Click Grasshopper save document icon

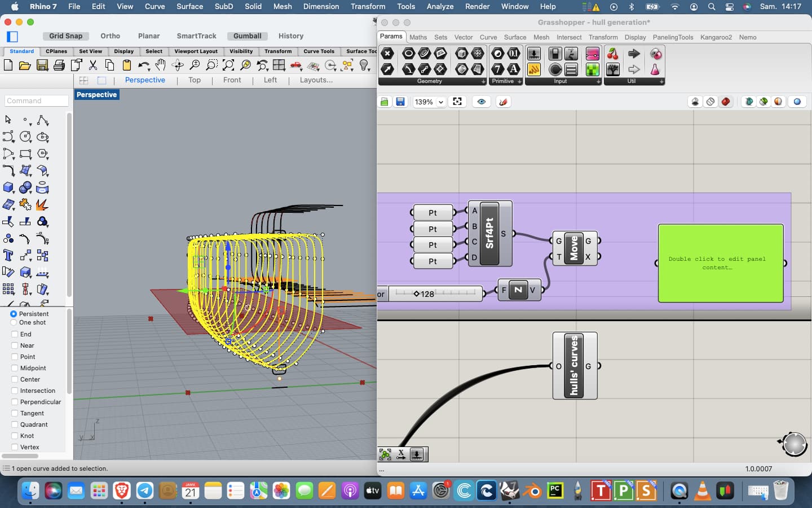coord(400,102)
